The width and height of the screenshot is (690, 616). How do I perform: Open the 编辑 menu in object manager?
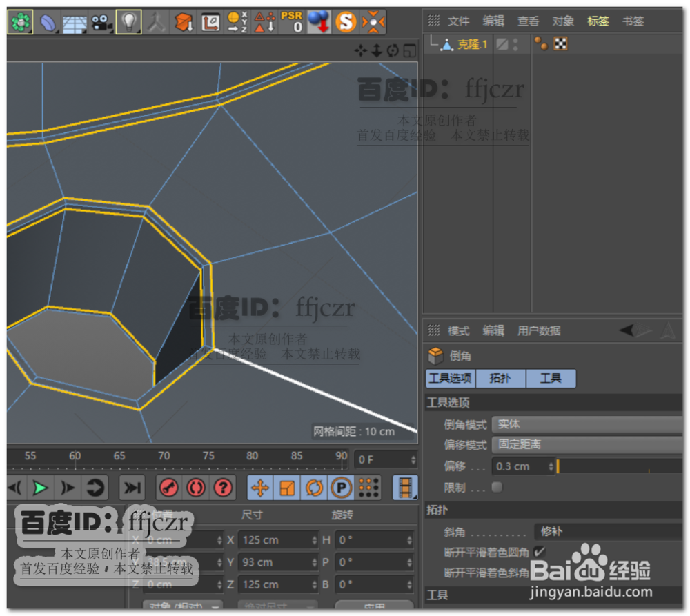tap(493, 21)
